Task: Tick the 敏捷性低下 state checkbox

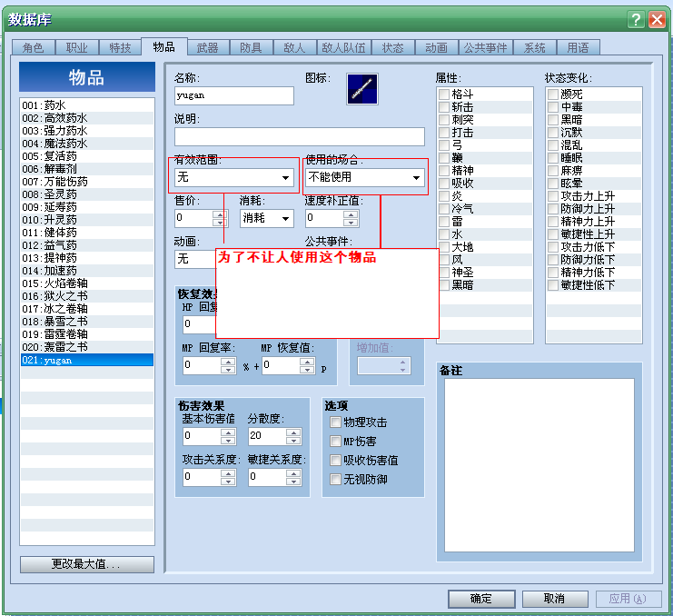Action: point(553,285)
